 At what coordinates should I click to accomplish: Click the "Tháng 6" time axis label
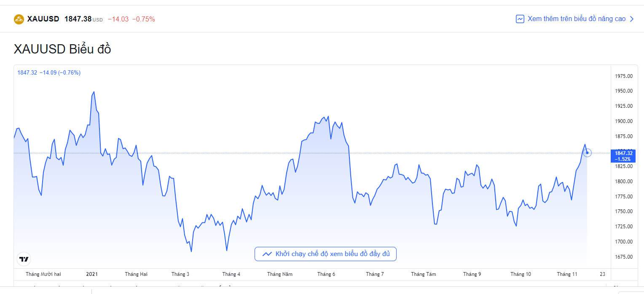point(326,274)
